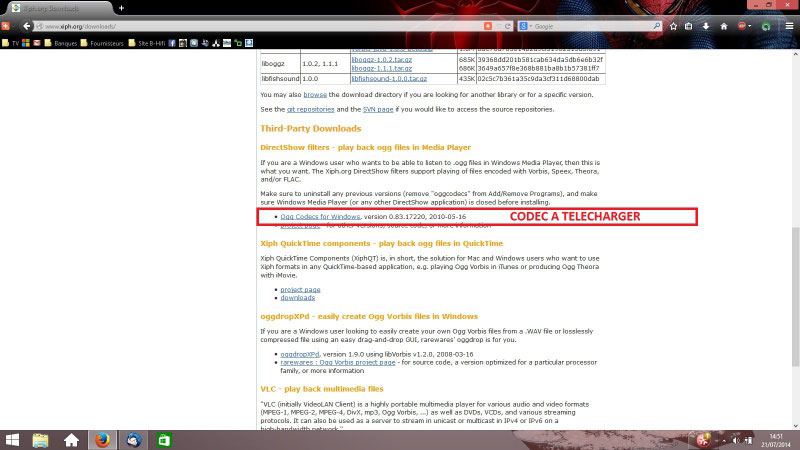Click the search magnifier in Google box
The width and height of the screenshot is (800, 450).
(656, 26)
